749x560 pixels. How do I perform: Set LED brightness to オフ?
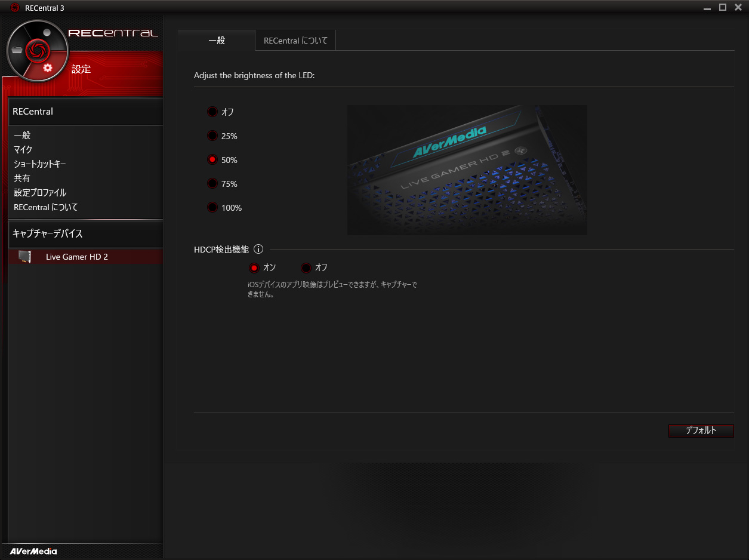[212, 112]
